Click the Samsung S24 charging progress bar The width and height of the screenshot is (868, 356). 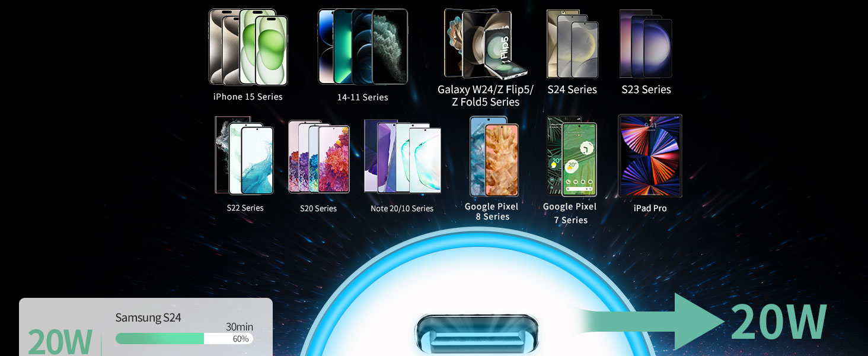point(184,339)
